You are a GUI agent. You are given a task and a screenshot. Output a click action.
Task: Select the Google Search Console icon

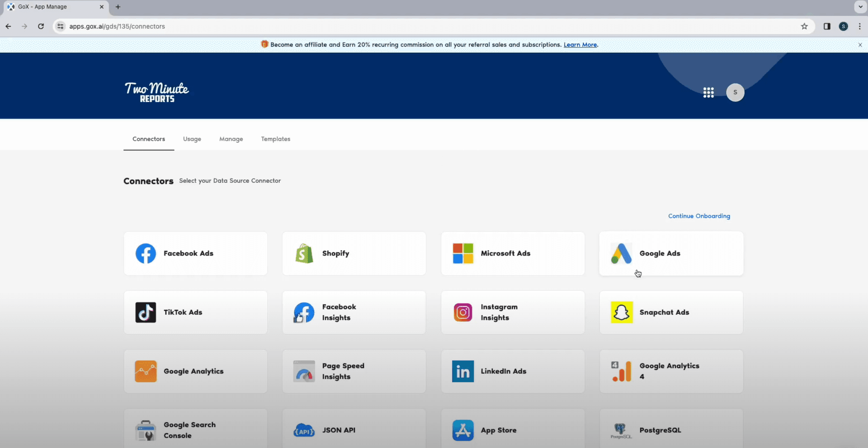tap(146, 430)
